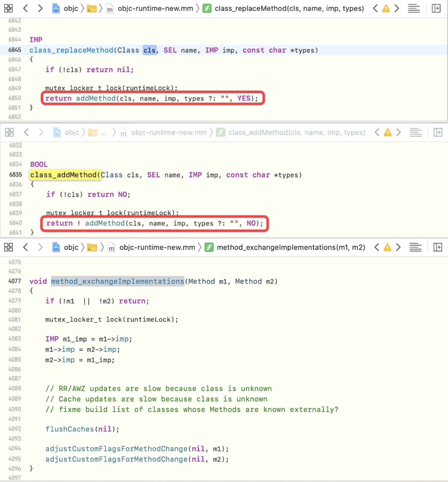The height and width of the screenshot is (482, 448).
Task: Click class_replaceMethod function name in code
Action: tap(71, 50)
